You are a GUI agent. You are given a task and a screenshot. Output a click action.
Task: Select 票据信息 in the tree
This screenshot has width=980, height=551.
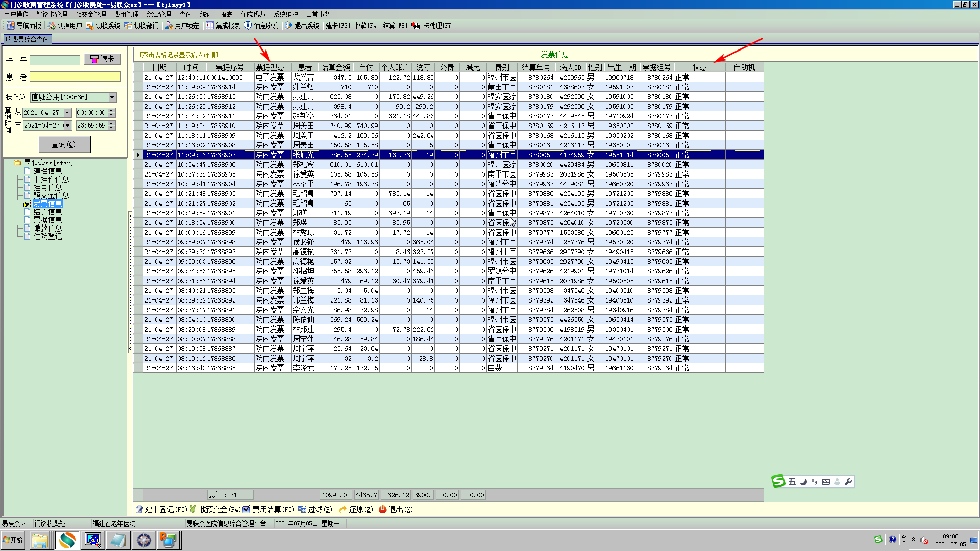pos(47,220)
